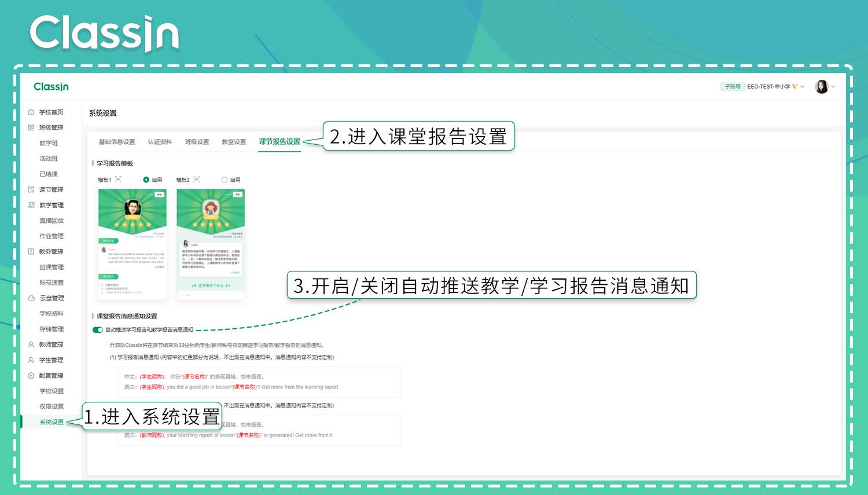Open the EEO-TEST-中小学 school dropdown arrow
Viewport: 868px width, 495px height.
[x=802, y=87]
